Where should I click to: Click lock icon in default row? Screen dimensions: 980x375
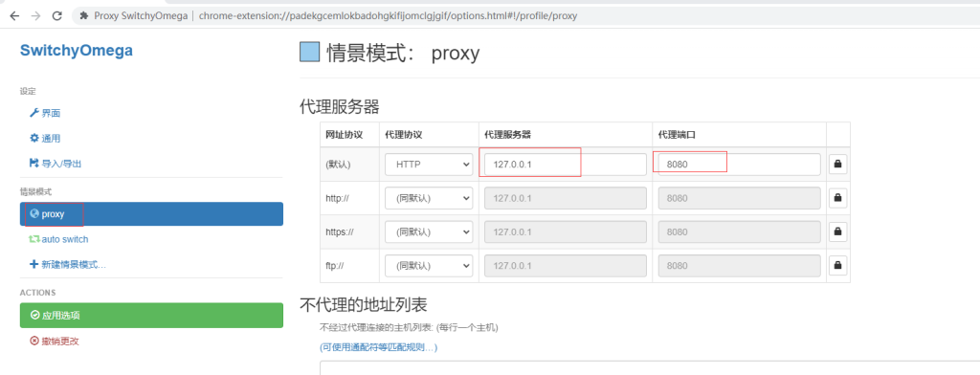(x=838, y=165)
